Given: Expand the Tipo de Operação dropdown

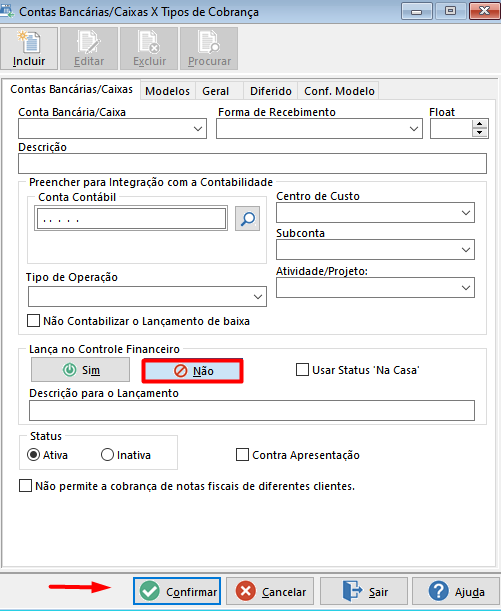Looking at the screenshot, I should point(258,297).
